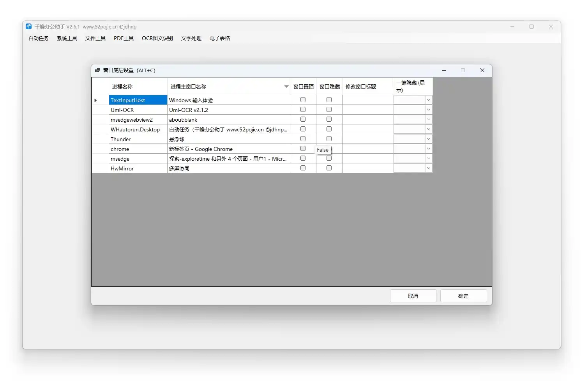Maximize the 千峰办公助手 main window
The height and width of the screenshot is (381, 588).
531,27
